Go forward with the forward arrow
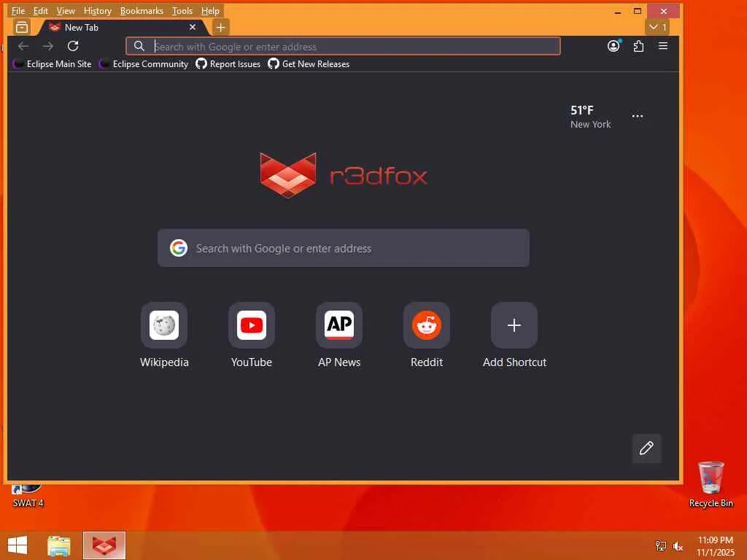This screenshot has height=560, width=747. 48,46
